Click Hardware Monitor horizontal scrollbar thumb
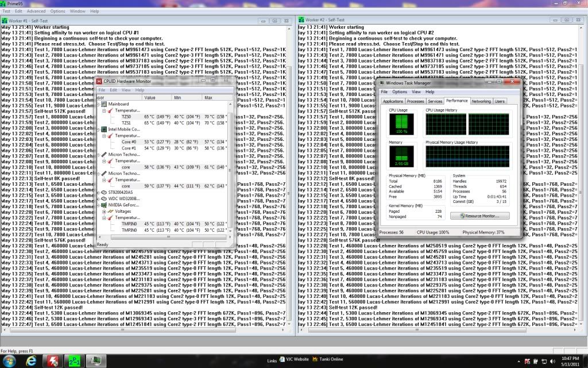588x368 pixels. point(168,237)
